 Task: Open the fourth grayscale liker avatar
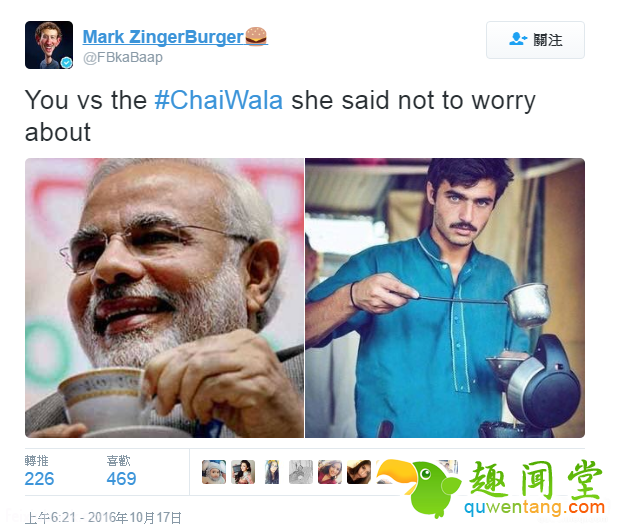(301, 472)
